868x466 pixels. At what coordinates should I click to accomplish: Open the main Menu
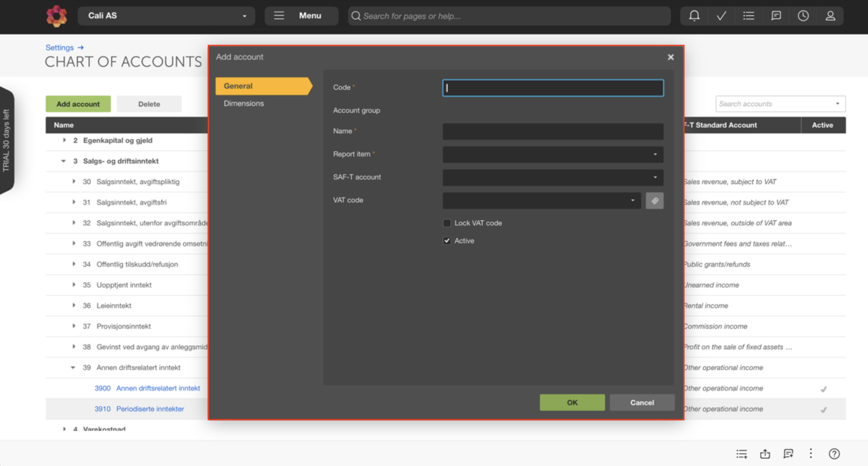point(301,16)
